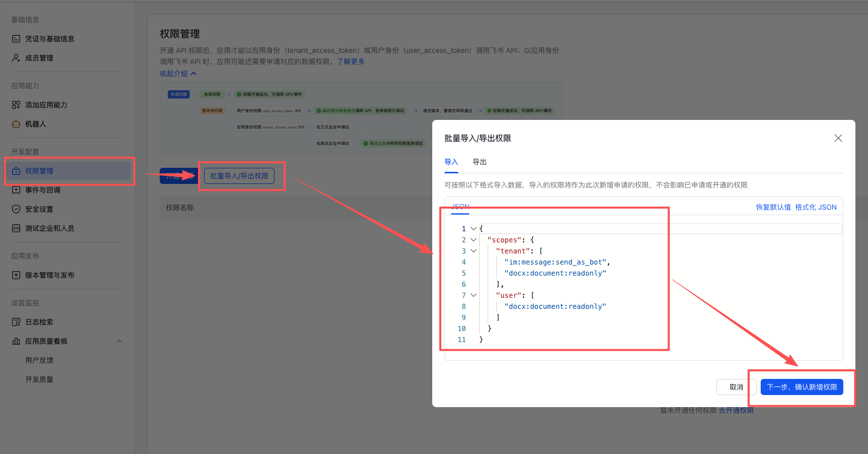Click the 格式化 JSON link
The height and width of the screenshot is (454, 868).
tap(816, 207)
